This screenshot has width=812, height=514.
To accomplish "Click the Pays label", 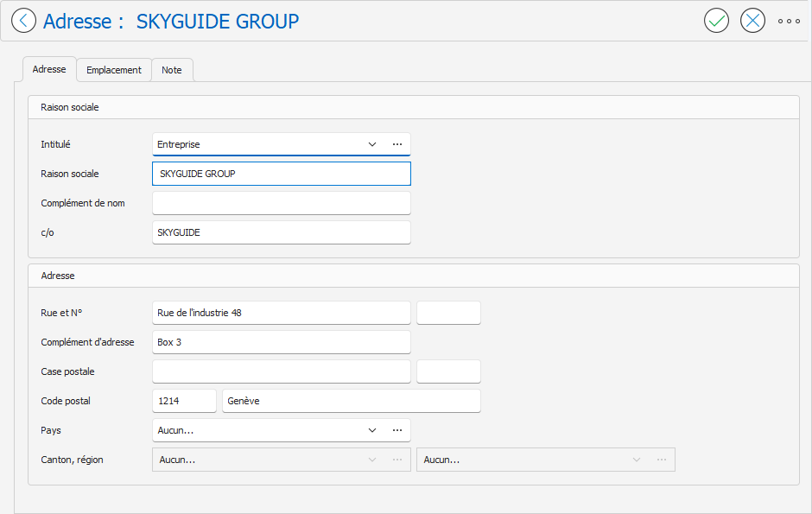I will (51, 430).
